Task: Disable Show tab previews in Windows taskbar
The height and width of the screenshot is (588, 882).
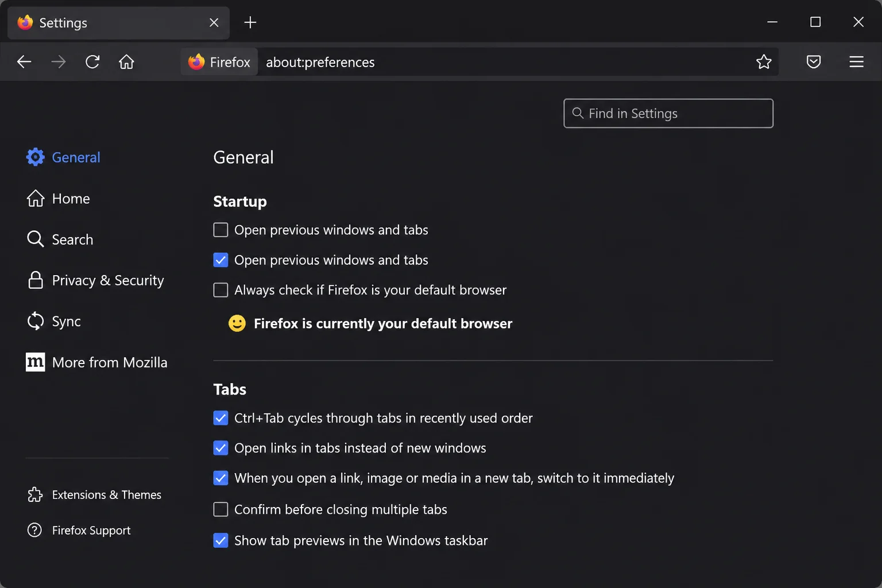Action: [x=220, y=540]
